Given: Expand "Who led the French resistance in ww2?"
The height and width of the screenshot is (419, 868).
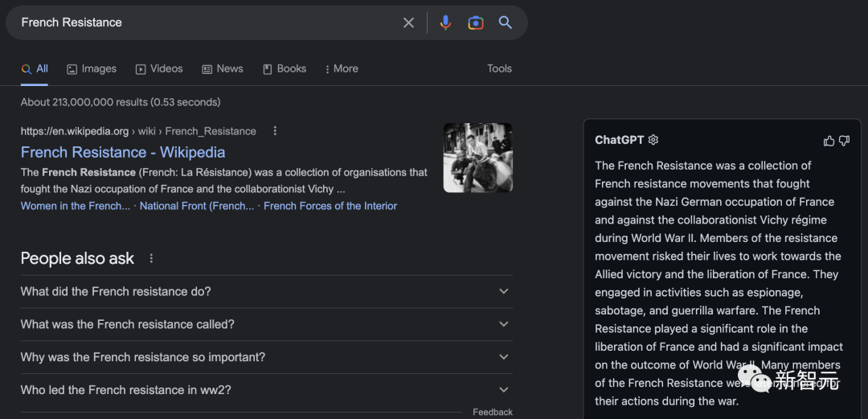Looking at the screenshot, I should pyautogui.click(x=504, y=390).
